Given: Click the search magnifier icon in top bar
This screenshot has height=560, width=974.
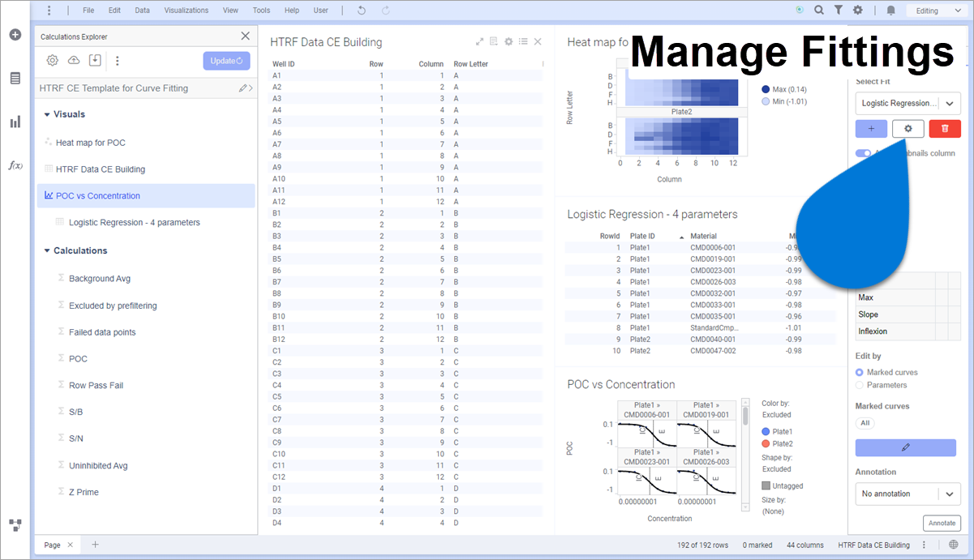Looking at the screenshot, I should [819, 11].
